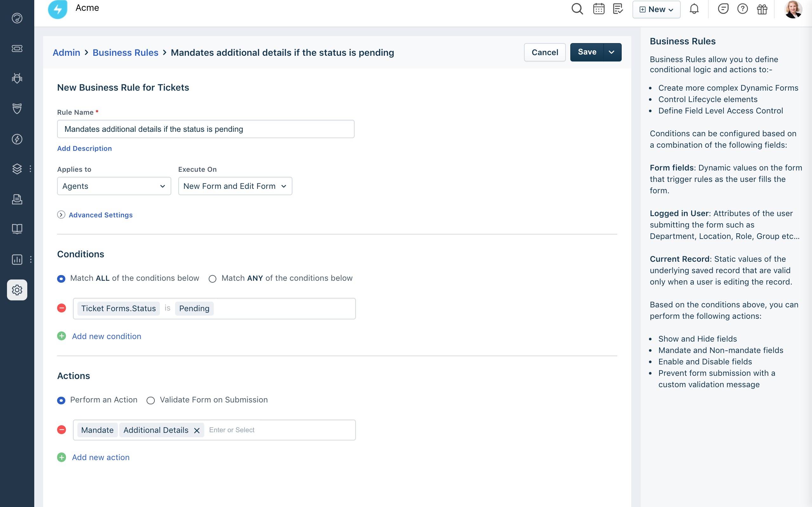The image size is (812, 507).
Task: Click the Cancel button
Action: pos(545,52)
